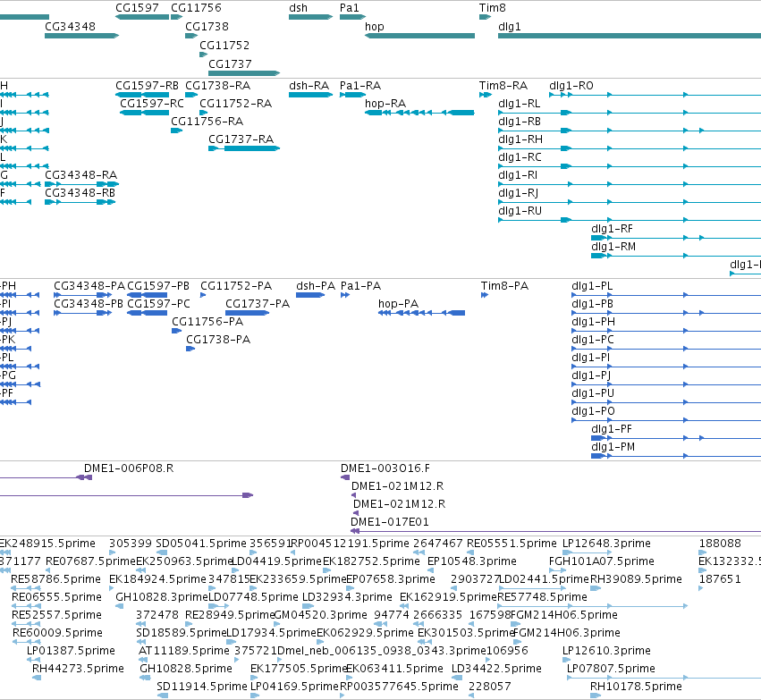
Task: Select transcript label dlg1-RH
Action: click(x=520, y=139)
